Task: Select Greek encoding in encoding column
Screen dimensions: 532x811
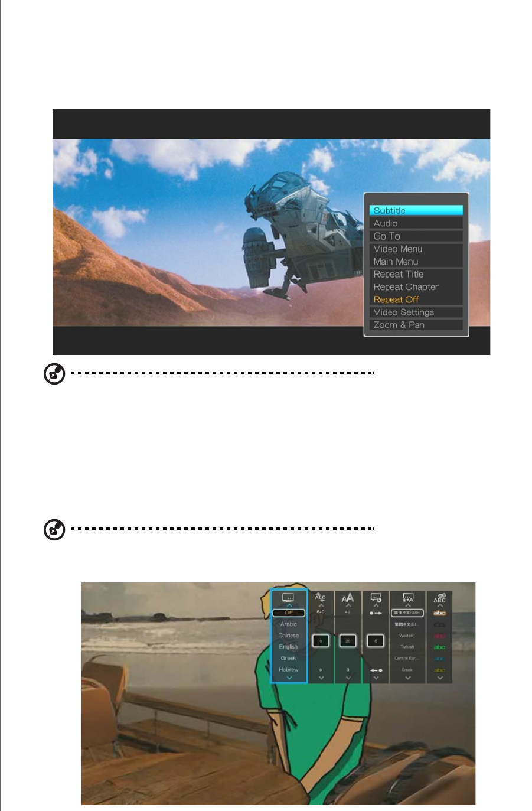Action: point(407,670)
